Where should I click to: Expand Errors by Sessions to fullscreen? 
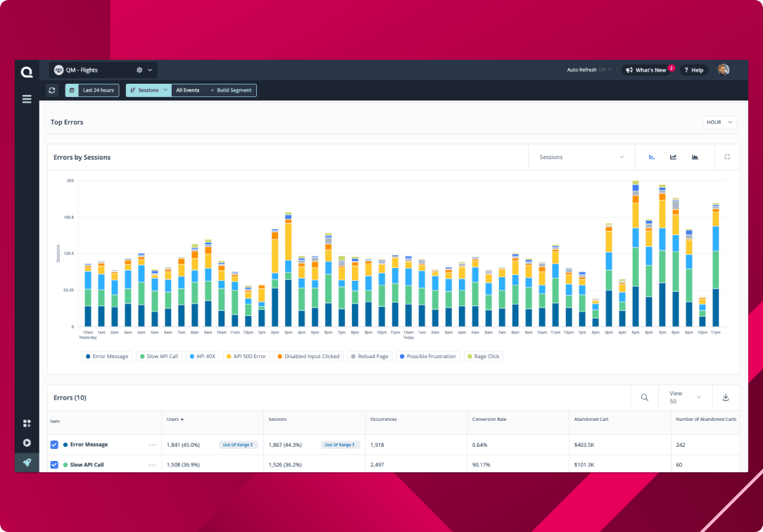[x=726, y=157]
